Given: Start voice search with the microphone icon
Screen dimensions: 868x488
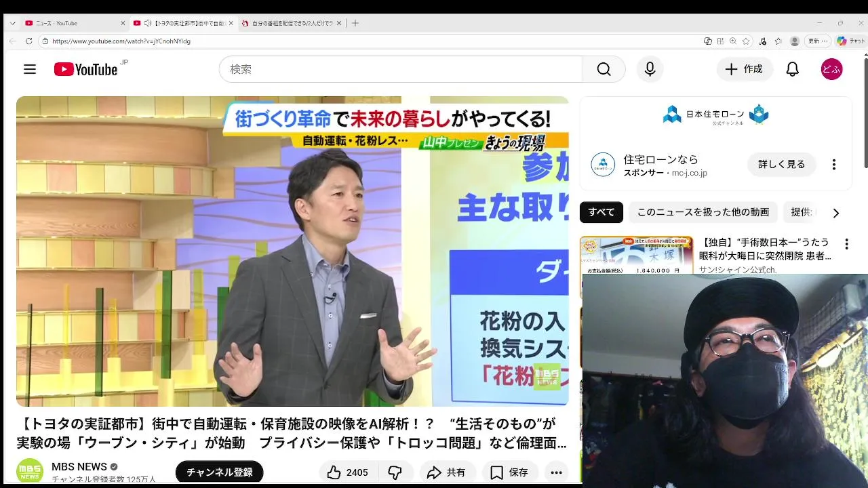Looking at the screenshot, I should 650,69.
